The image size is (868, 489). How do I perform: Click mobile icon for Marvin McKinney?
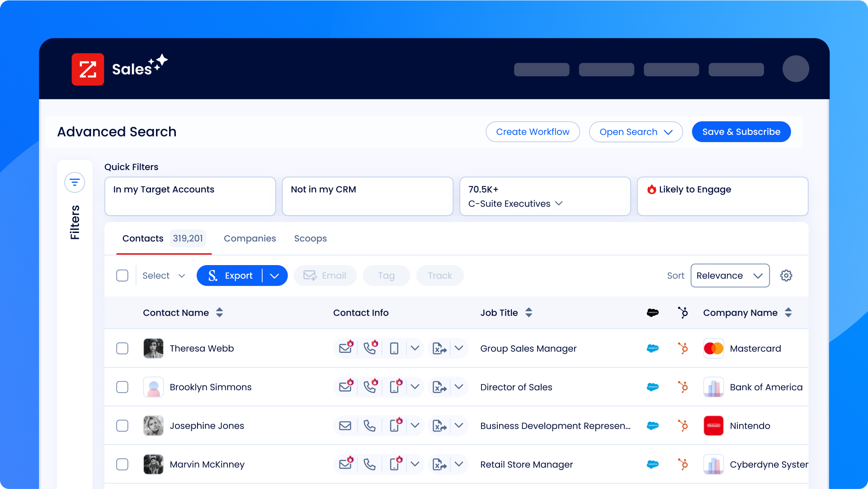[x=396, y=464]
